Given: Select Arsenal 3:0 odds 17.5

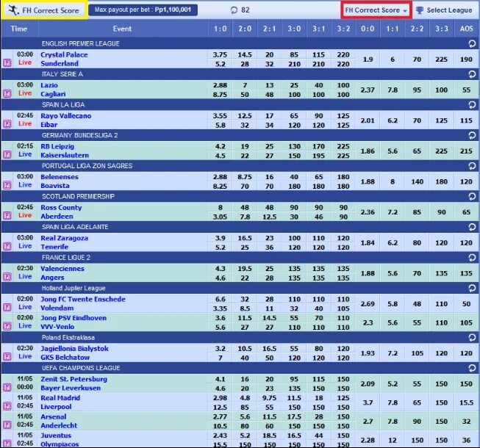Looking at the screenshot, I should 294,416.
